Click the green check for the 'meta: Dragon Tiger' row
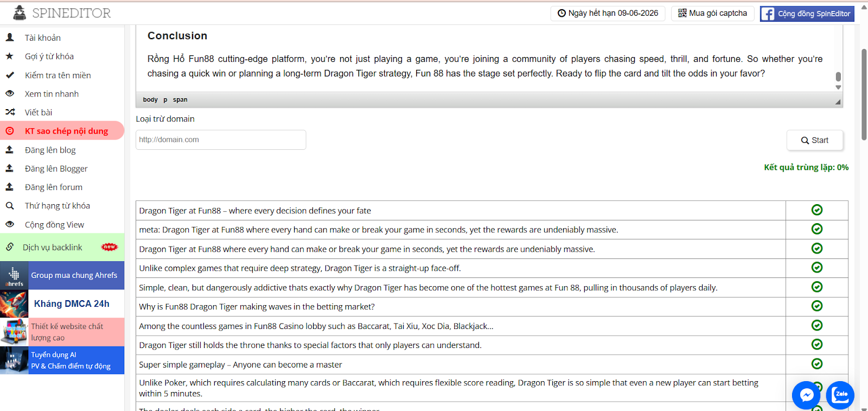The height and width of the screenshot is (411, 868). coord(817,229)
